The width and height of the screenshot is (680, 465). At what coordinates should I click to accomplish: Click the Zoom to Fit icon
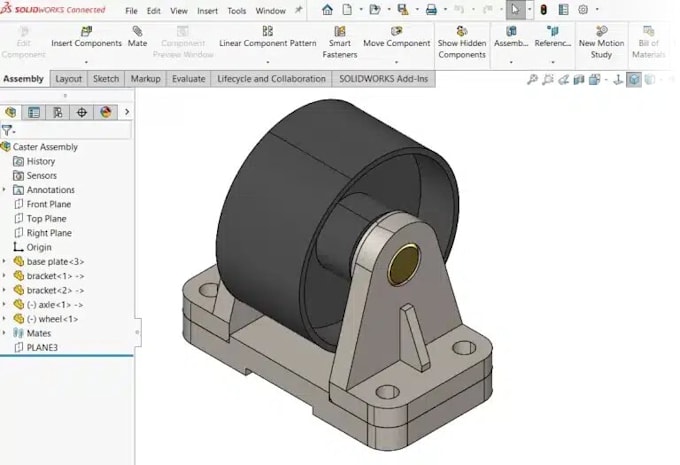(x=532, y=79)
